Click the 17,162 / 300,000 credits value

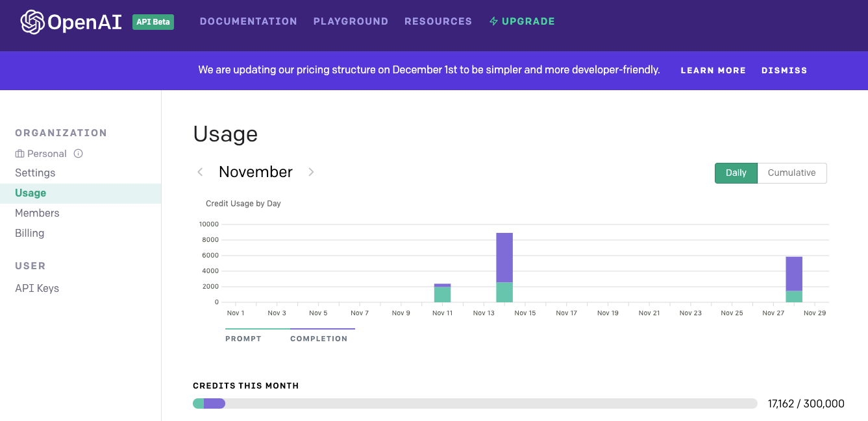(806, 403)
